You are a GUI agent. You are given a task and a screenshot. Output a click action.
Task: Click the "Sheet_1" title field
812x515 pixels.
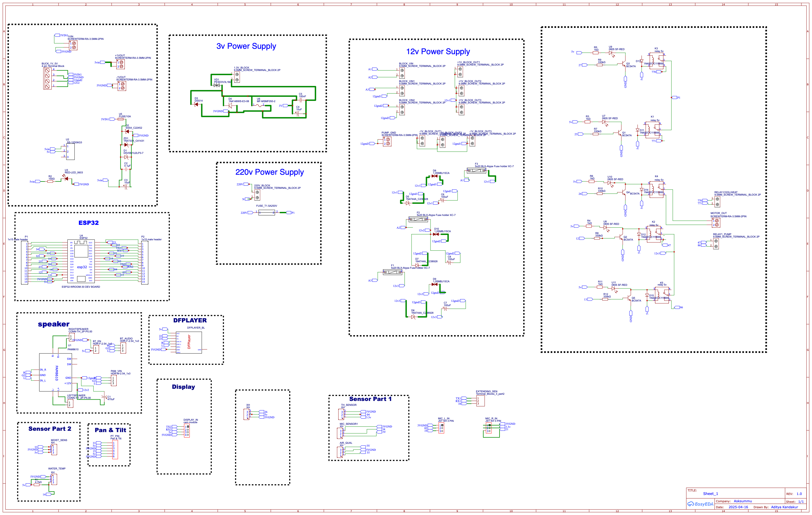pyautogui.click(x=710, y=494)
